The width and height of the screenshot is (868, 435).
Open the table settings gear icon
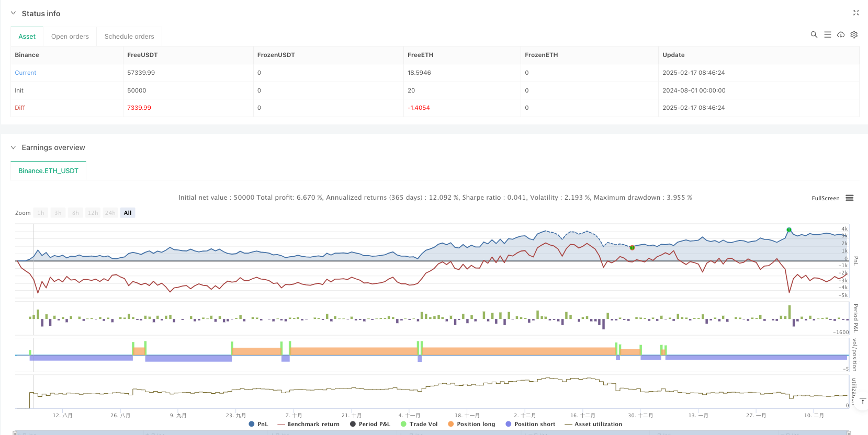click(854, 35)
